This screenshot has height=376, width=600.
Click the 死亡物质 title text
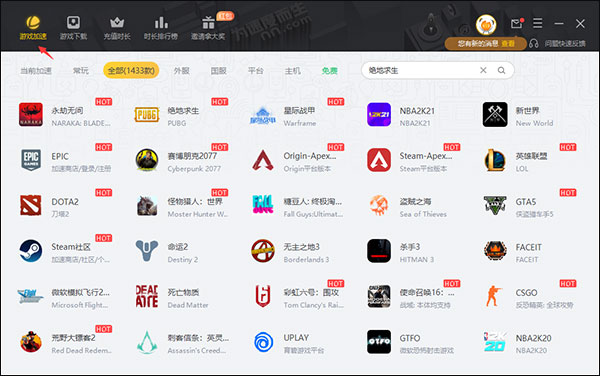pos(183,293)
